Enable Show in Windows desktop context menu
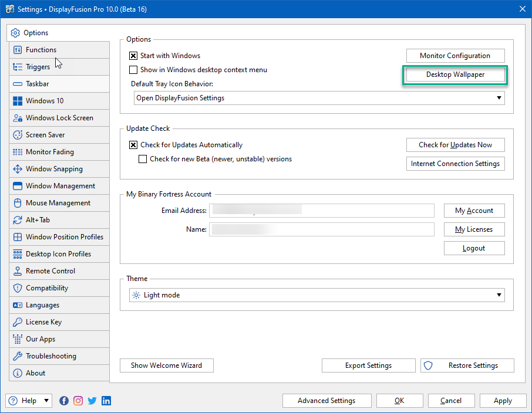The width and height of the screenshot is (532, 413). pos(133,70)
